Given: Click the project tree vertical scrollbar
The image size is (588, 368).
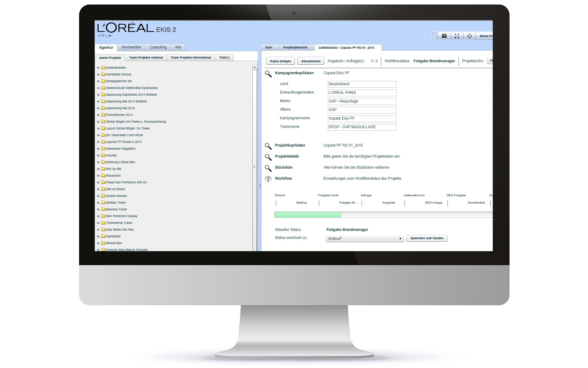Looking at the screenshot, I should click(x=254, y=159).
